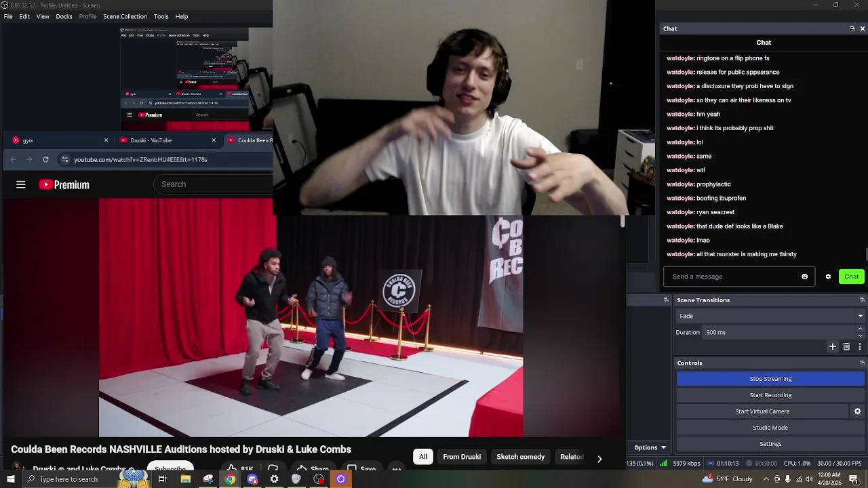Open transition properties three-dot menu
Image resolution: width=868 pixels, height=488 pixels.
[x=859, y=347]
